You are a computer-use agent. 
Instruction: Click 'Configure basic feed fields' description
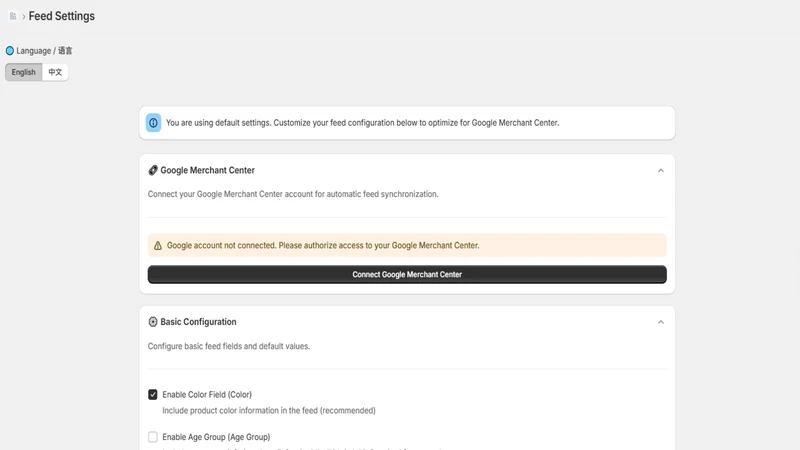pyautogui.click(x=229, y=346)
